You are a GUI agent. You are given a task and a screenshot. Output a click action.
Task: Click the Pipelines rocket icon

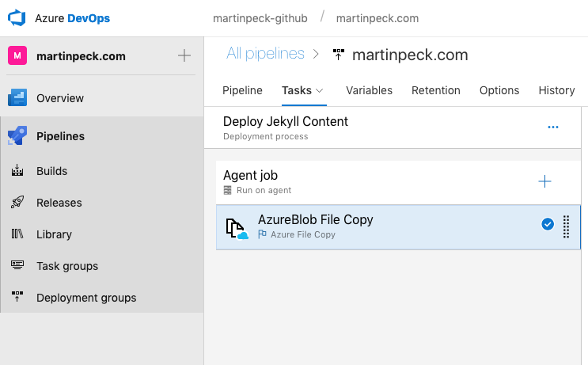[17, 135]
